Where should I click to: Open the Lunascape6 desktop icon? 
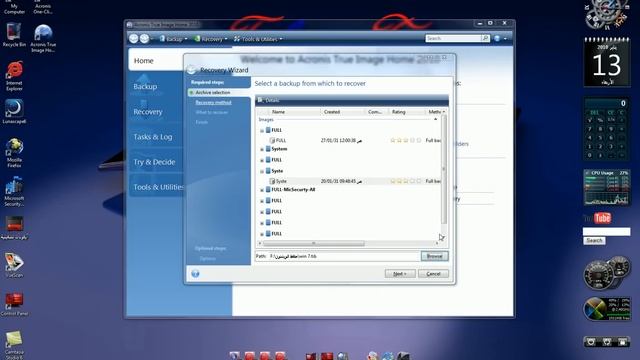point(14,111)
